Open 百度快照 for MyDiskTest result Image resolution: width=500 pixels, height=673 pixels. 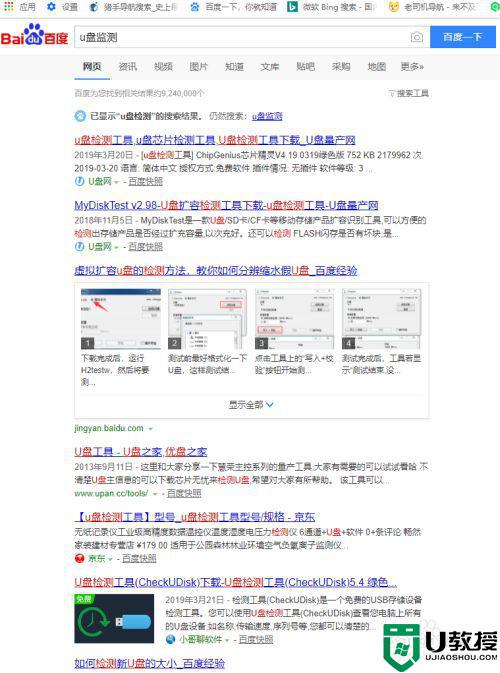coord(145,247)
